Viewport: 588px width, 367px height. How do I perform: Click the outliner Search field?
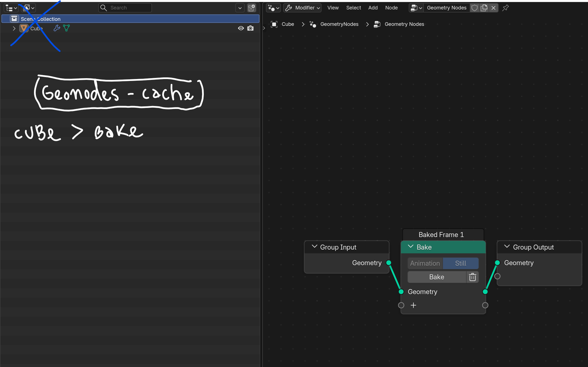point(125,8)
